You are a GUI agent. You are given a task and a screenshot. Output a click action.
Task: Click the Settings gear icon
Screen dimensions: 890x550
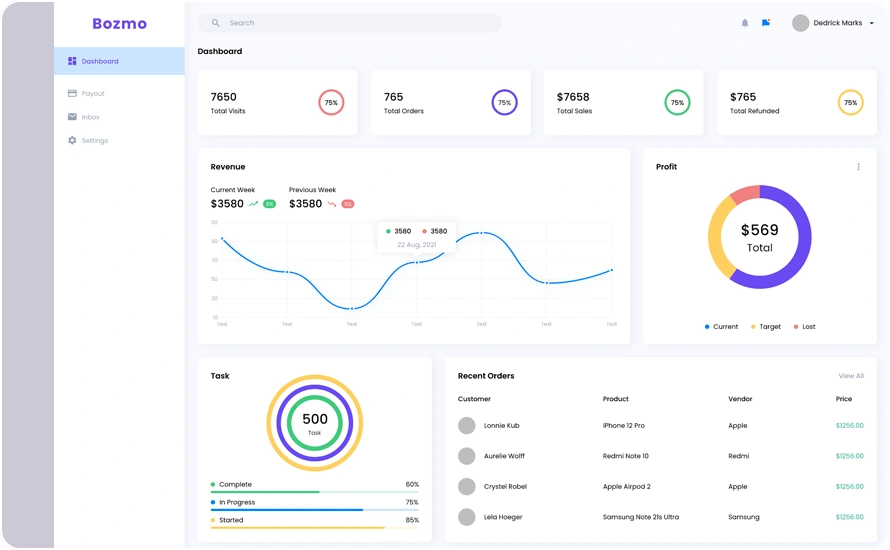point(72,141)
